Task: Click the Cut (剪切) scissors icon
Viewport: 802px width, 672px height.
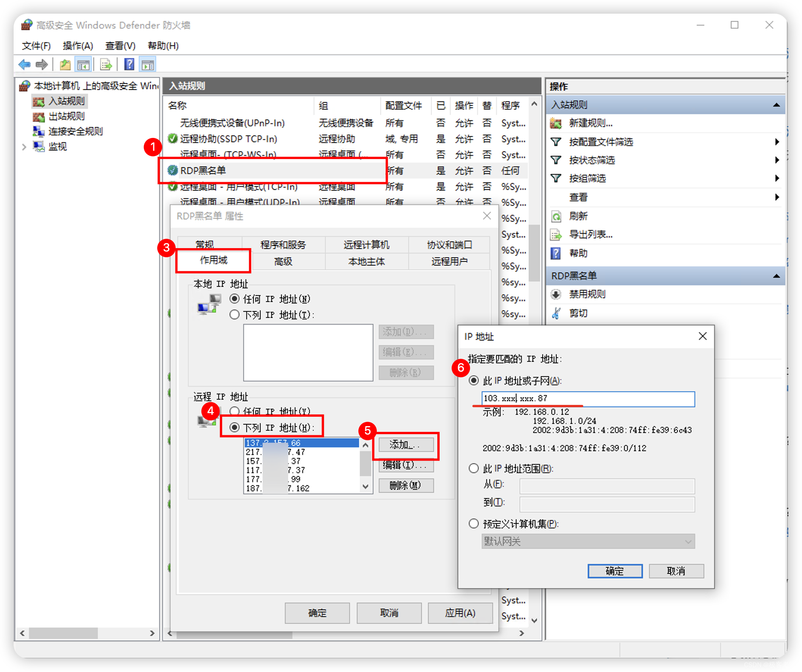Action: click(556, 313)
